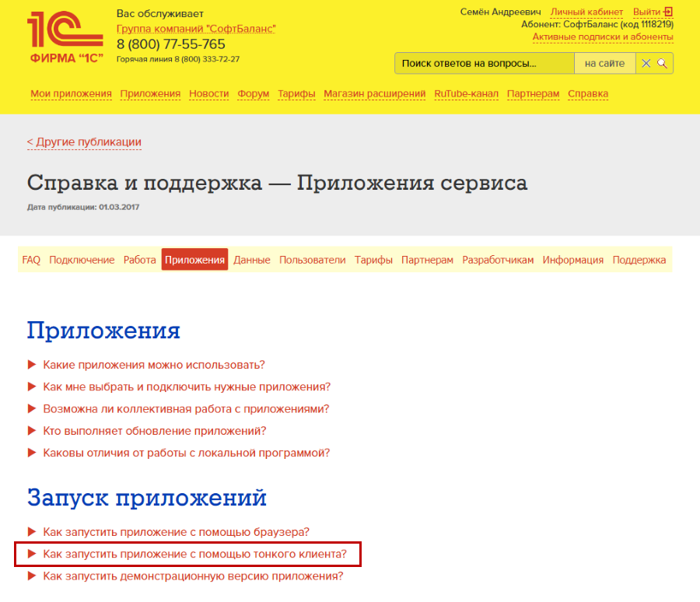Click the blue 'Приложения' section heading
The image size is (700, 602).
pyautogui.click(x=103, y=331)
